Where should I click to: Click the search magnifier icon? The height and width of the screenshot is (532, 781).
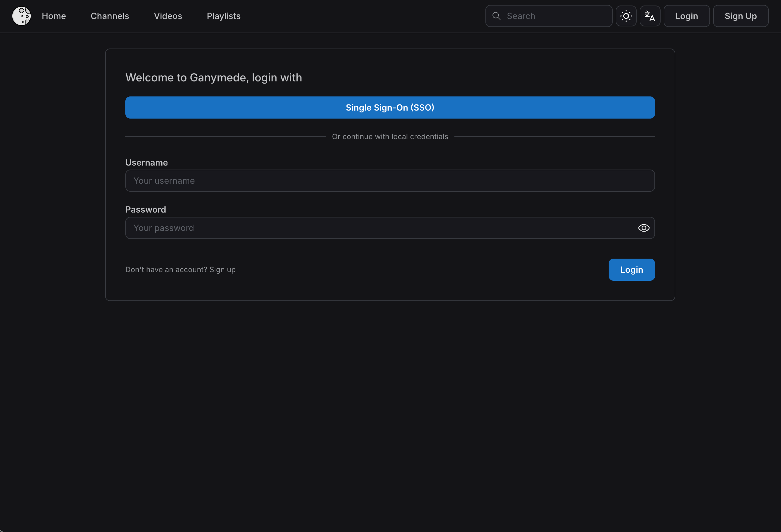point(496,16)
